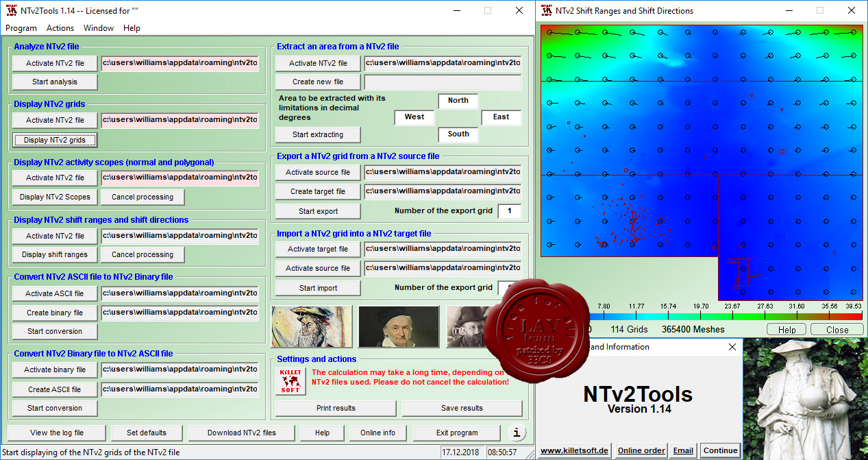Screen dimensions: 868x460
Task: Click Print results
Action: [x=336, y=408]
